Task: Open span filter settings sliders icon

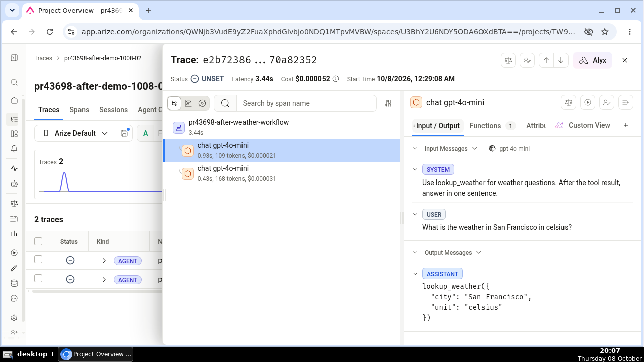Action: pyautogui.click(x=388, y=103)
